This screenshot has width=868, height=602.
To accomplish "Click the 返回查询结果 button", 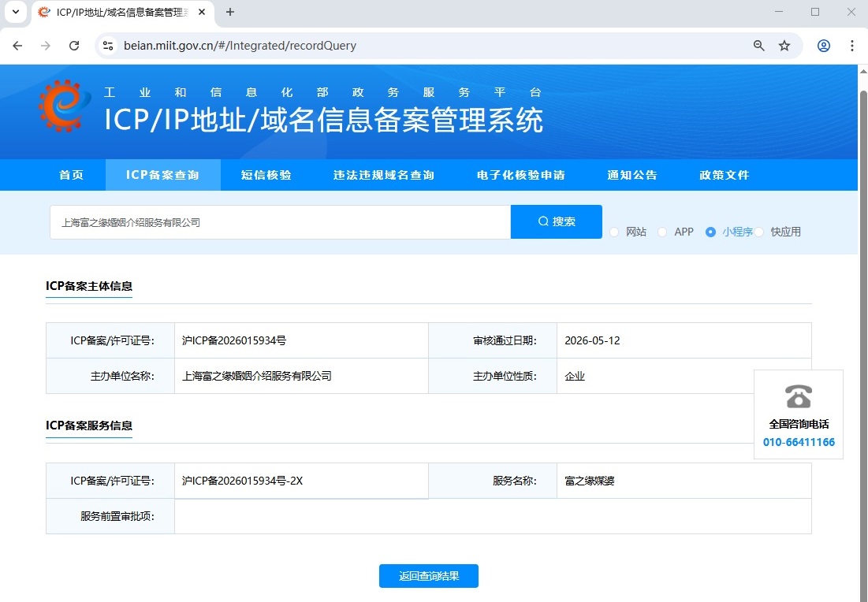I will pyautogui.click(x=428, y=576).
